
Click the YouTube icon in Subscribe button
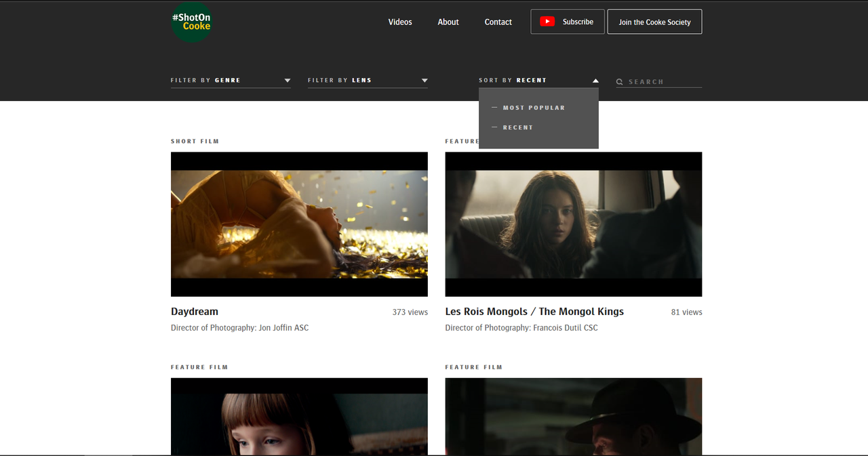click(547, 22)
